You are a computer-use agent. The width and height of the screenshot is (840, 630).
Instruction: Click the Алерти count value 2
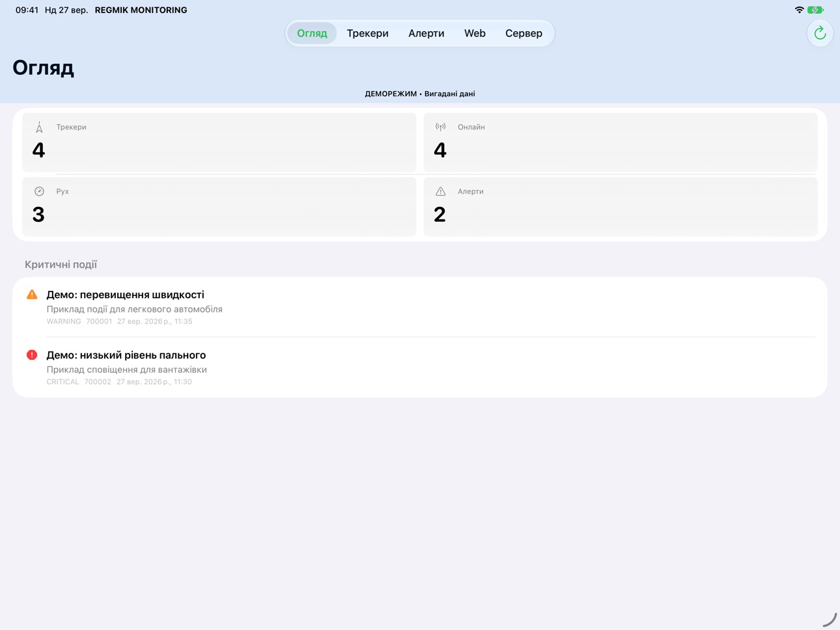click(x=440, y=215)
